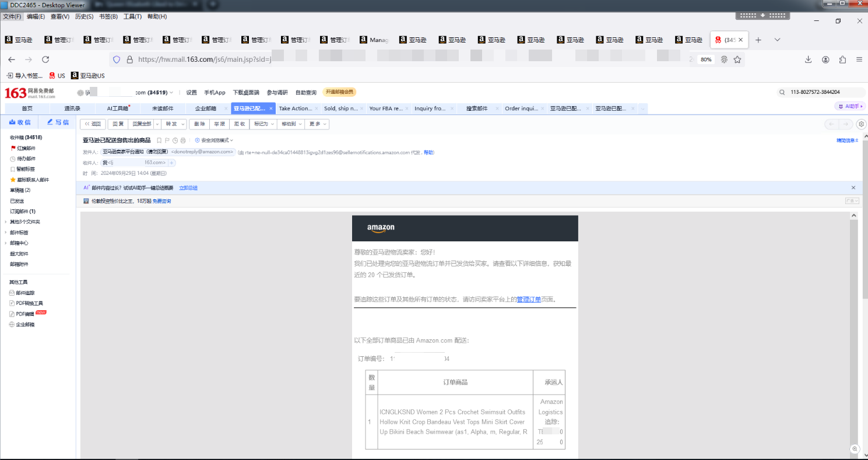Viewport: 868px width, 460px height.
Task: Click the flag icon beside the email subject
Action: tap(167, 141)
